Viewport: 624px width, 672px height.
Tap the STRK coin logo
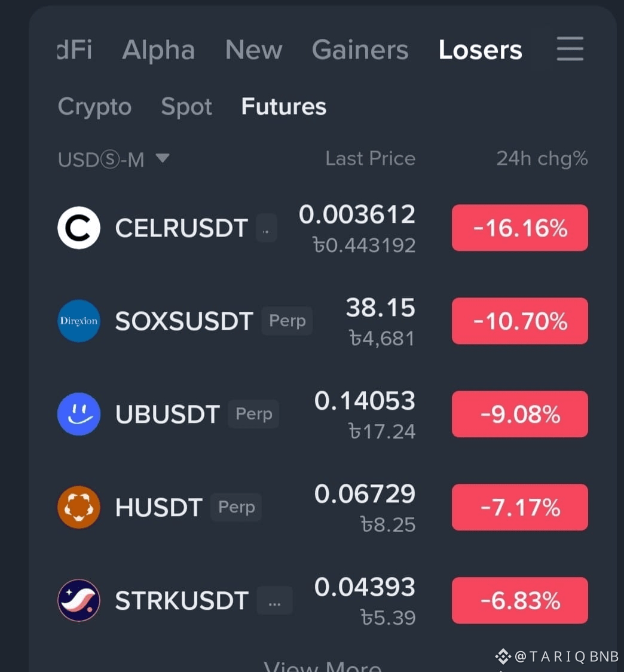(79, 600)
